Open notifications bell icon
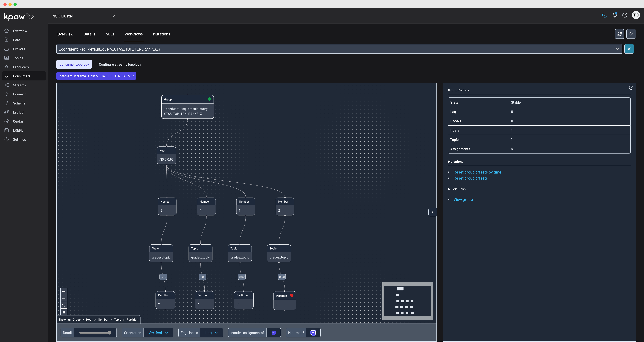Screen dimensions: 644x342 click(615, 15)
